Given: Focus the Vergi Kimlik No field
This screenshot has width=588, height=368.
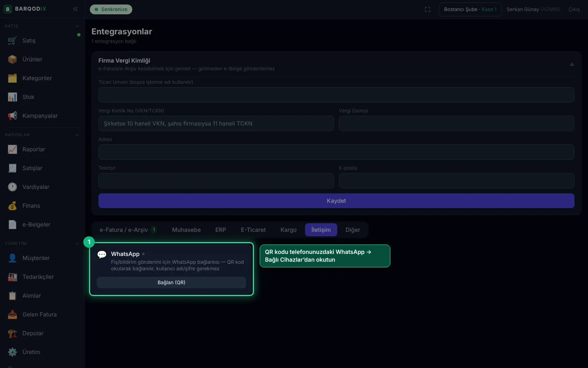Looking at the screenshot, I should (216, 123).
